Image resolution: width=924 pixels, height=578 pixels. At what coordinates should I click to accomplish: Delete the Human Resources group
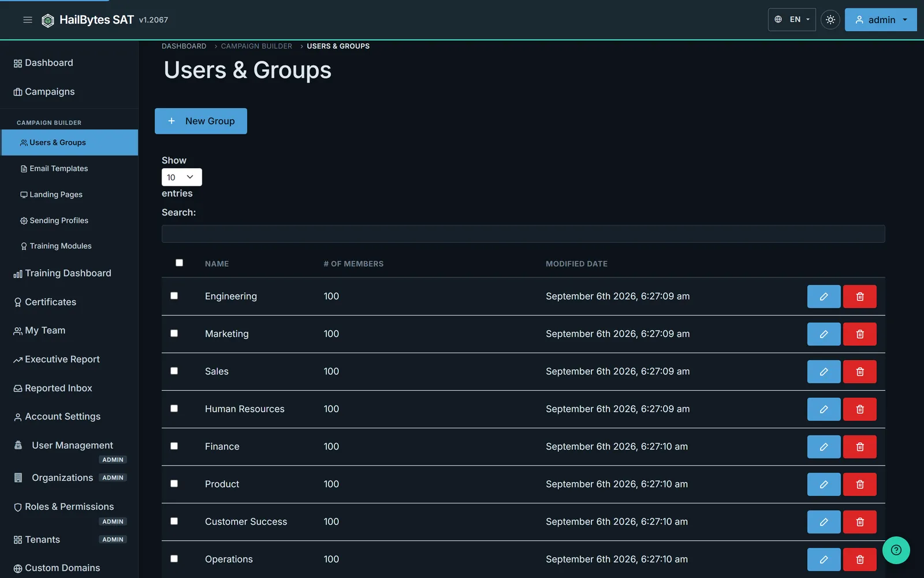coord(859,409)
